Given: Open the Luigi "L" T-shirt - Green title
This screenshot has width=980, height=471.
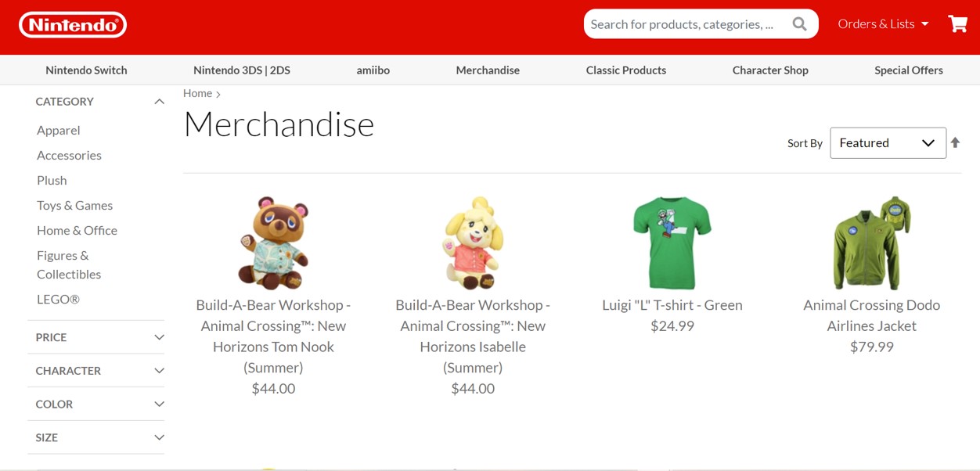Looking at the screenshot, I should (672, 305).
